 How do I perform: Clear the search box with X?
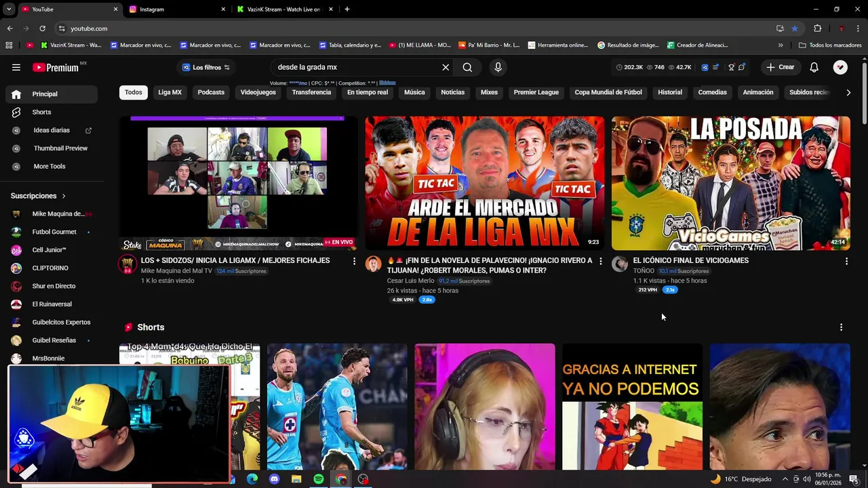pos(446,67)
